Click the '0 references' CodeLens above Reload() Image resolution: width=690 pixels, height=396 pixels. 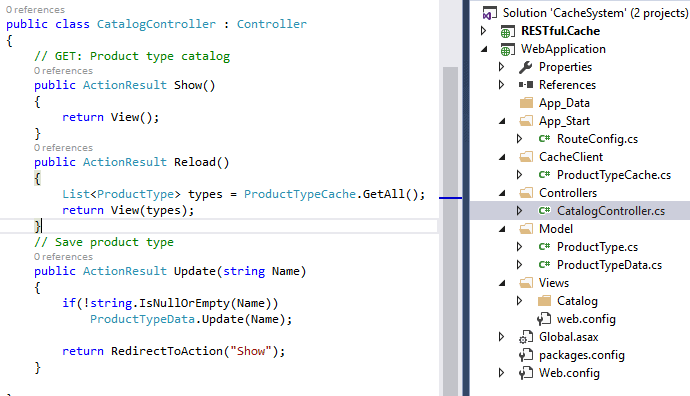[x=63, y=148]
